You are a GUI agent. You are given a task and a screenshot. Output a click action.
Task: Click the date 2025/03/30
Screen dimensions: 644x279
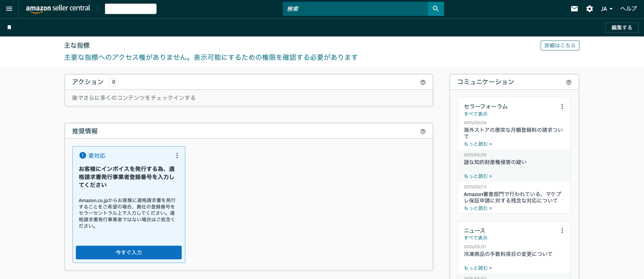[x=475, y=155]
